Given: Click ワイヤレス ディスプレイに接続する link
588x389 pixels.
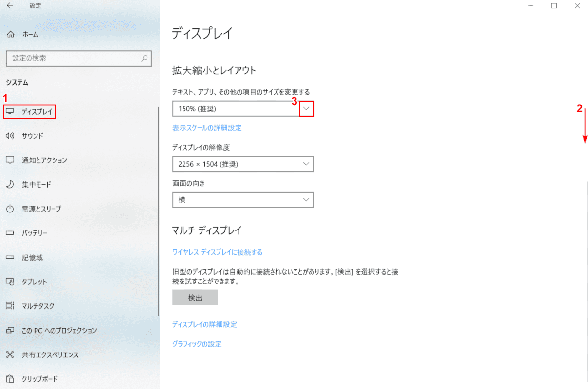Looking at the screenshot, I should (x=218, y=252).
